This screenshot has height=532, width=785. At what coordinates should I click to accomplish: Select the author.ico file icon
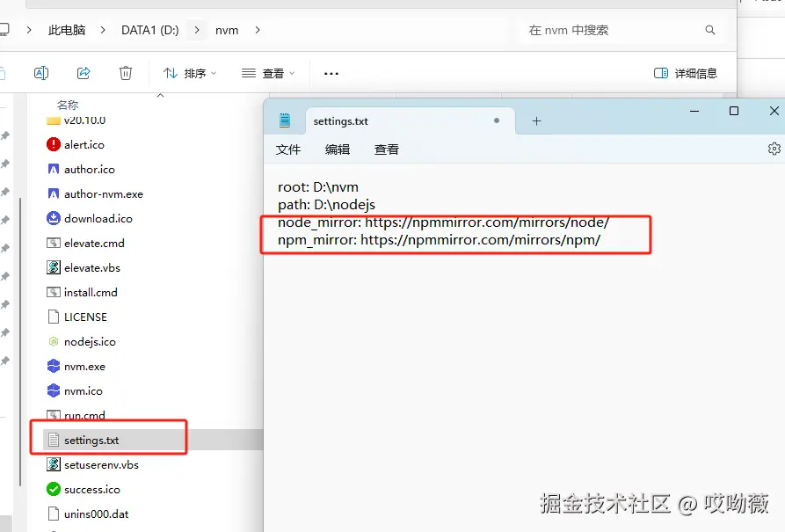[54, 169]
